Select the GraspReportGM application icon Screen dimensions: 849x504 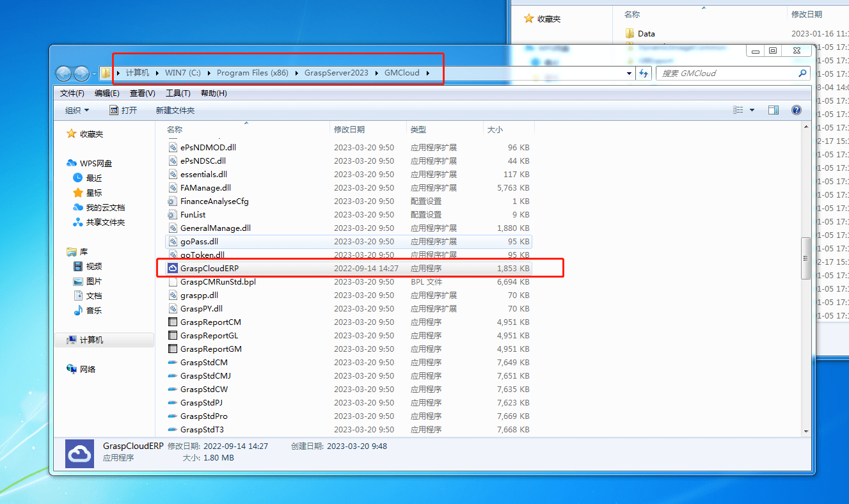[173, 349]
